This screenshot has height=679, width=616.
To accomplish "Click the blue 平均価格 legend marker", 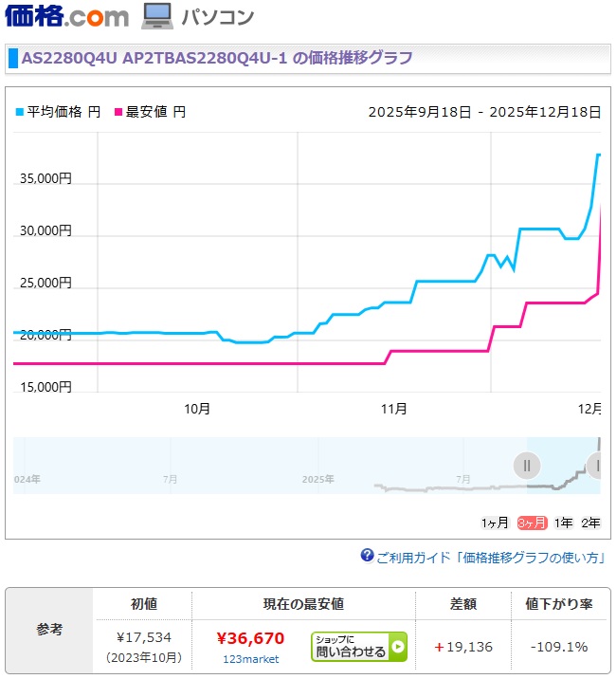I will pyautogui.click(x=20, y=112).
